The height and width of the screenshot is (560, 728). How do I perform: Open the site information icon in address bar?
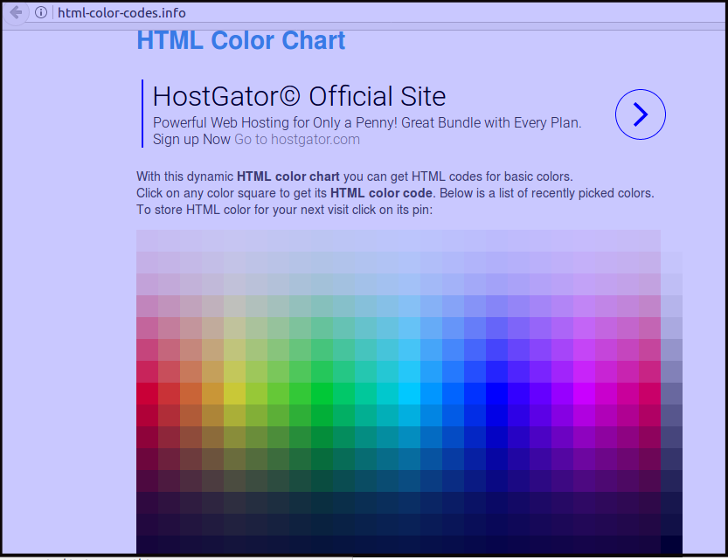click(41, 12)
